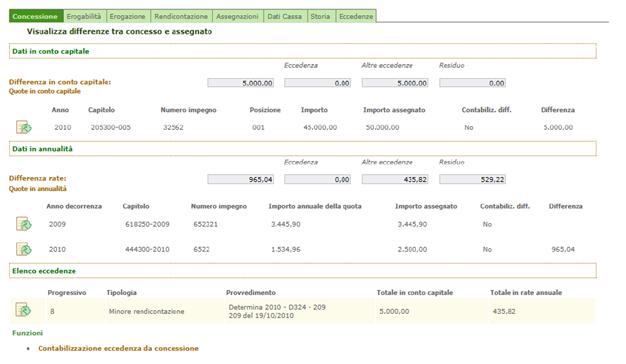This screenshot has height=364, width=626.
Task: Select capitolo cell 618250-2009
Action: click(147, 224)
